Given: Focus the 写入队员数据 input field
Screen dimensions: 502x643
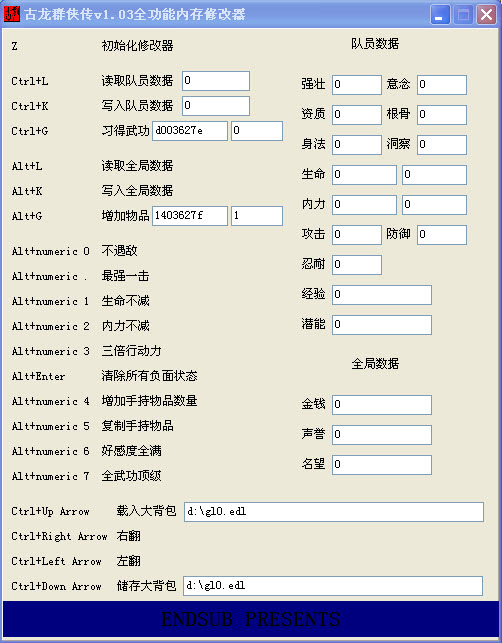Looking at the screenshot, I should coord(216,106).
